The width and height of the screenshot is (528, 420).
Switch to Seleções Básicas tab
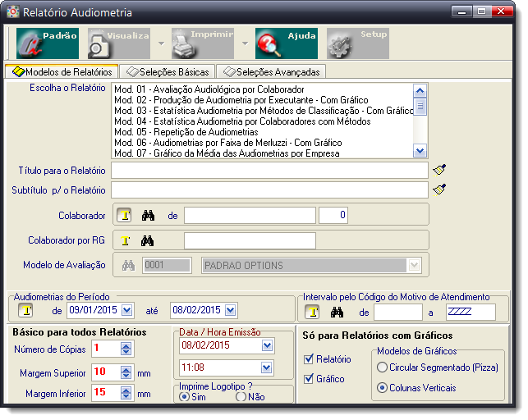(168, 72)
